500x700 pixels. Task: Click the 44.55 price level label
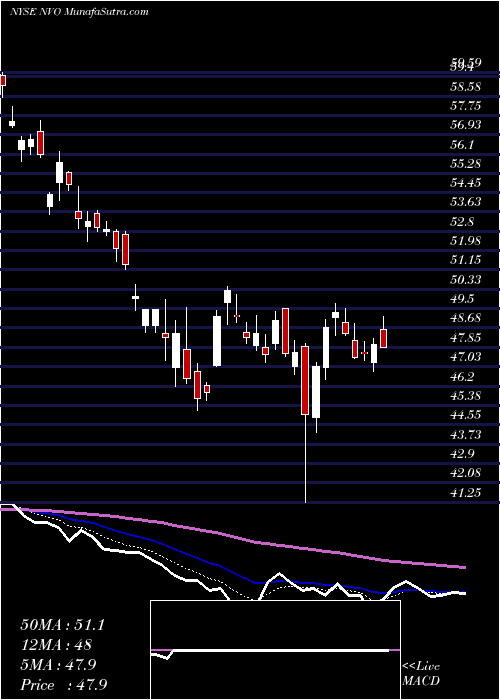coord(466,415)
